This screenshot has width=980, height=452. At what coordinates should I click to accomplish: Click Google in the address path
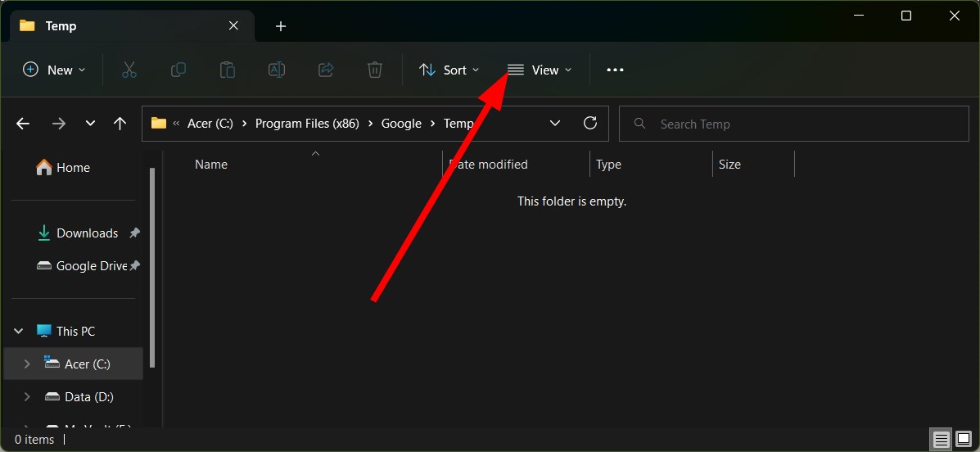point(401,124)
